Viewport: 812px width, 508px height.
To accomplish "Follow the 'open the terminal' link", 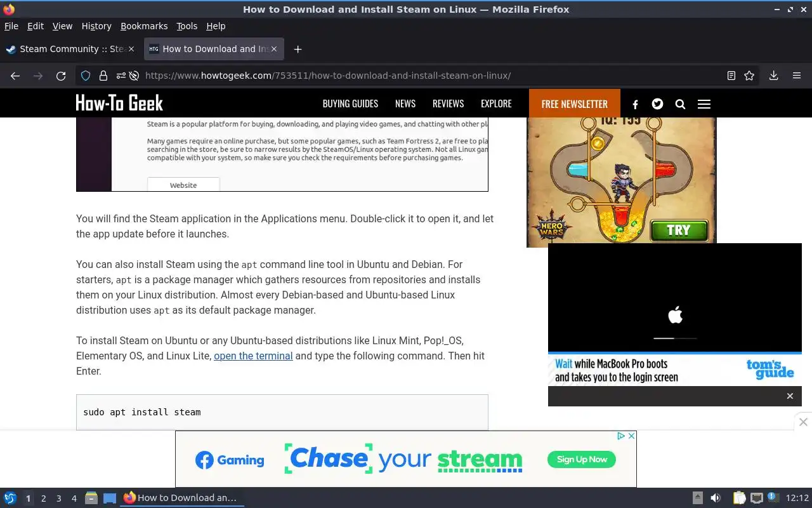I will (253, 356).
